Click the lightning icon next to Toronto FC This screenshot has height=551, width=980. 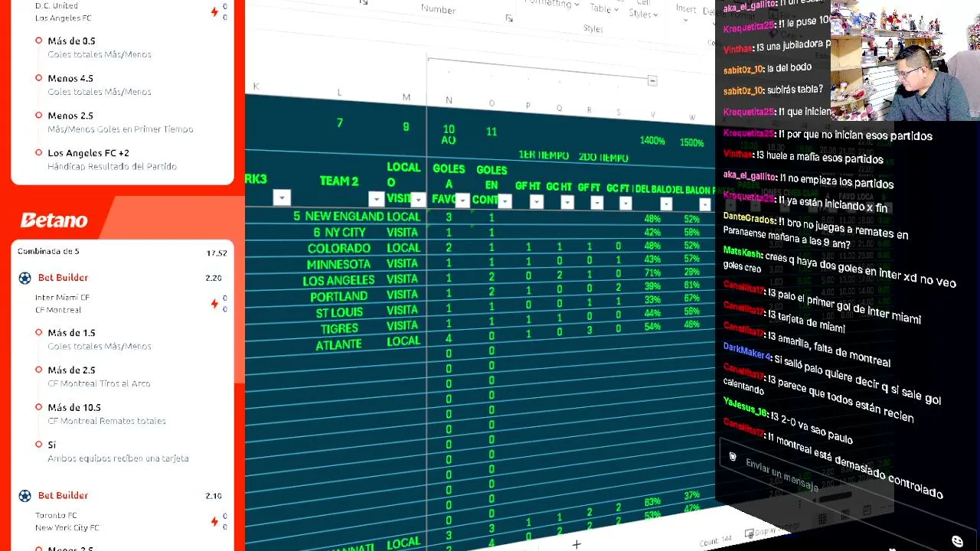point(214,522)
